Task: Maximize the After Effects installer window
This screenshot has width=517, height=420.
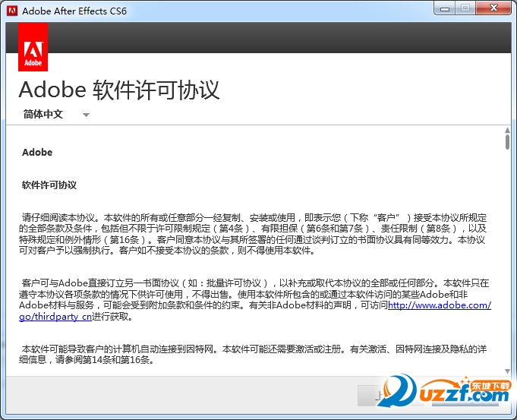Action: click(x=465, y=8)
